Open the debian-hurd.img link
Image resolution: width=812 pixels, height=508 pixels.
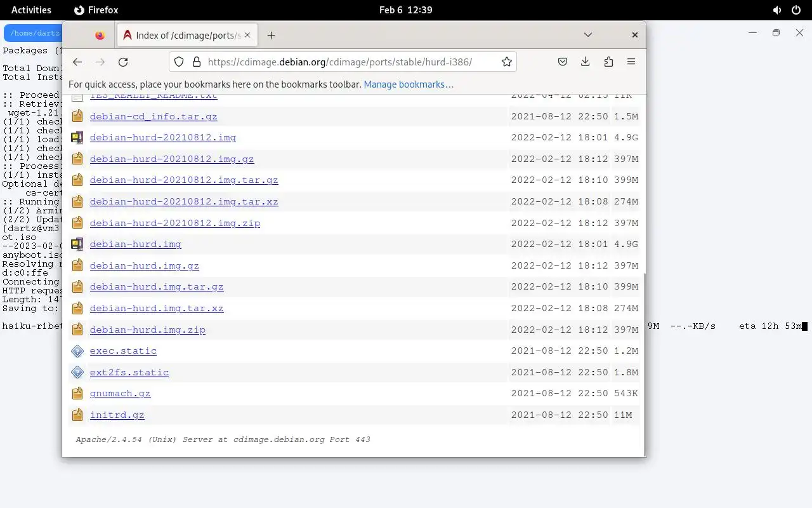coord(136,244)
